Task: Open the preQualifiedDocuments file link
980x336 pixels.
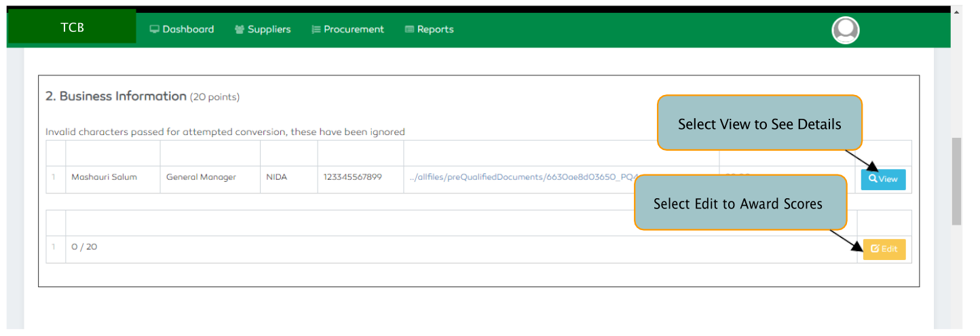Action: coord(523,177)
